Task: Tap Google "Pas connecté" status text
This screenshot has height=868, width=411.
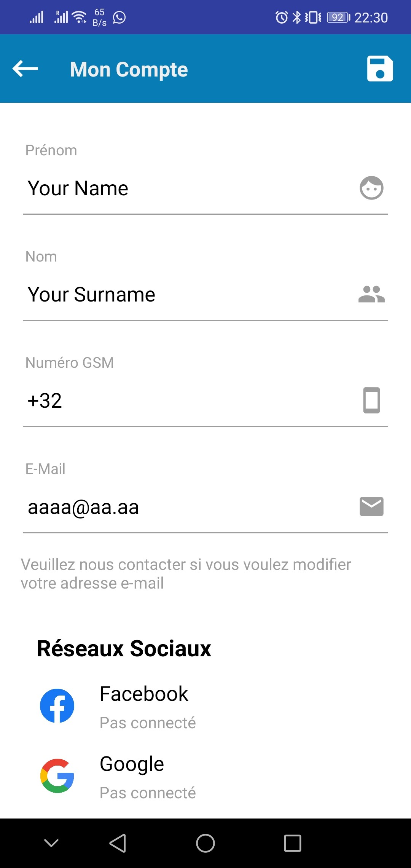Action: (148, 793)
